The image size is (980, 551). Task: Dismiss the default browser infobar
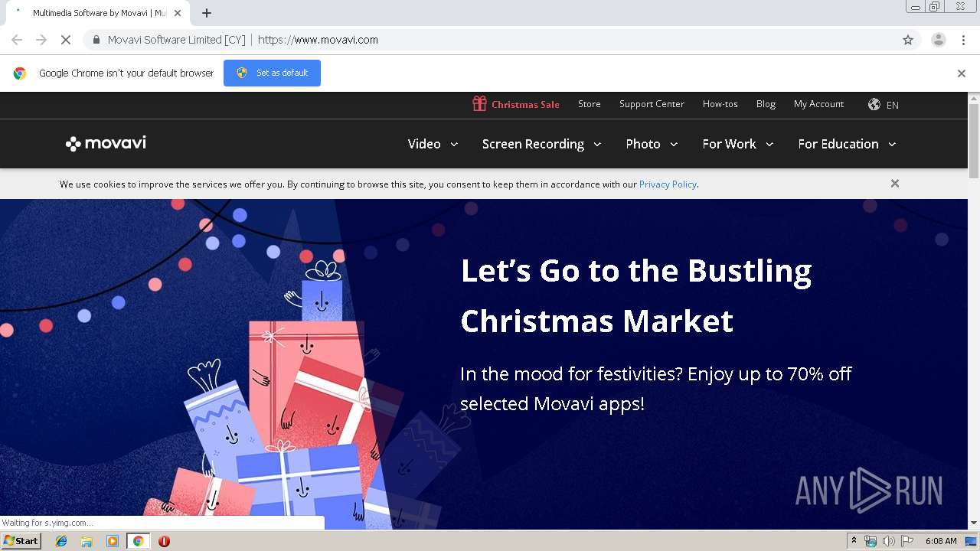[962, 73]
